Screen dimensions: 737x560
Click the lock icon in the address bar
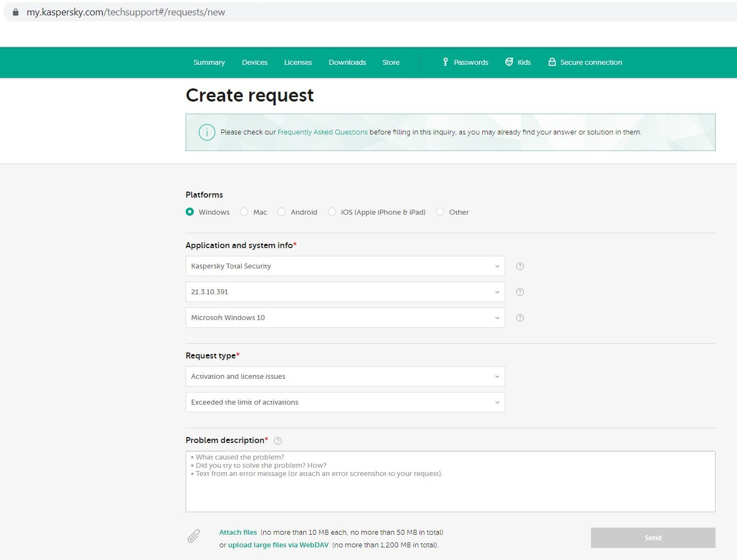pos(15,12)
